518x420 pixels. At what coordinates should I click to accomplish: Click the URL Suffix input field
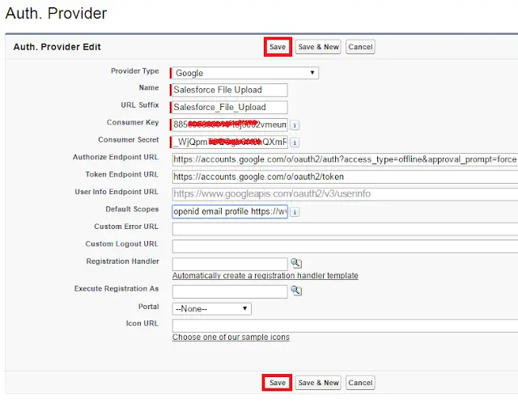click(230, 108)
